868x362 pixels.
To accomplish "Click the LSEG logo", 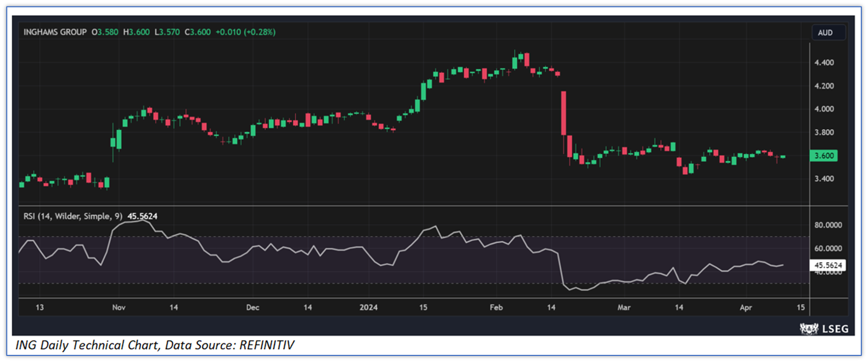I will [x=824, y=328].
